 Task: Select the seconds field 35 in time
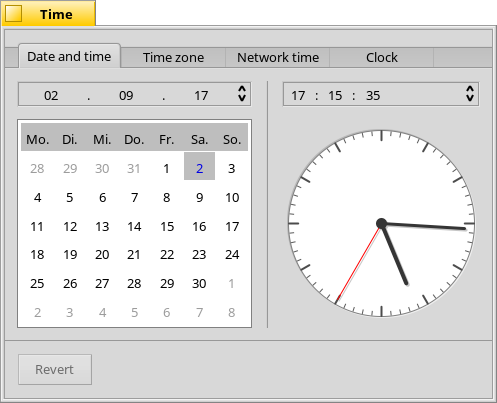tap(373, 96)
